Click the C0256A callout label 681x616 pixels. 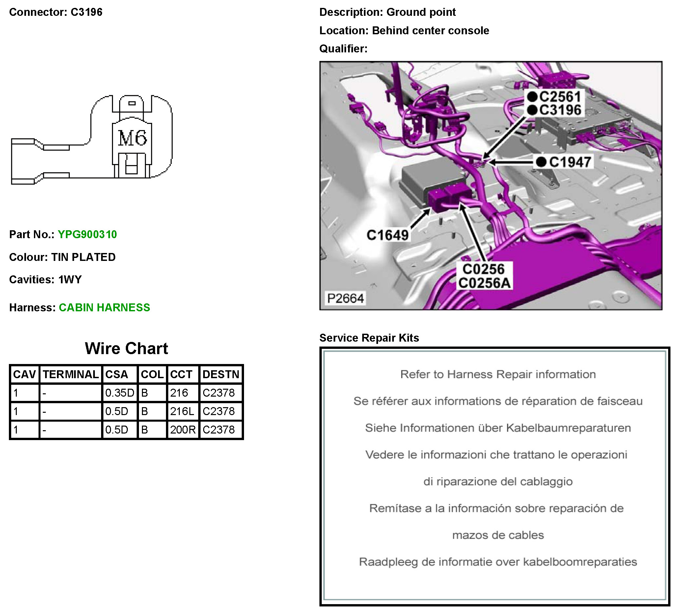(x=484, y=283)
